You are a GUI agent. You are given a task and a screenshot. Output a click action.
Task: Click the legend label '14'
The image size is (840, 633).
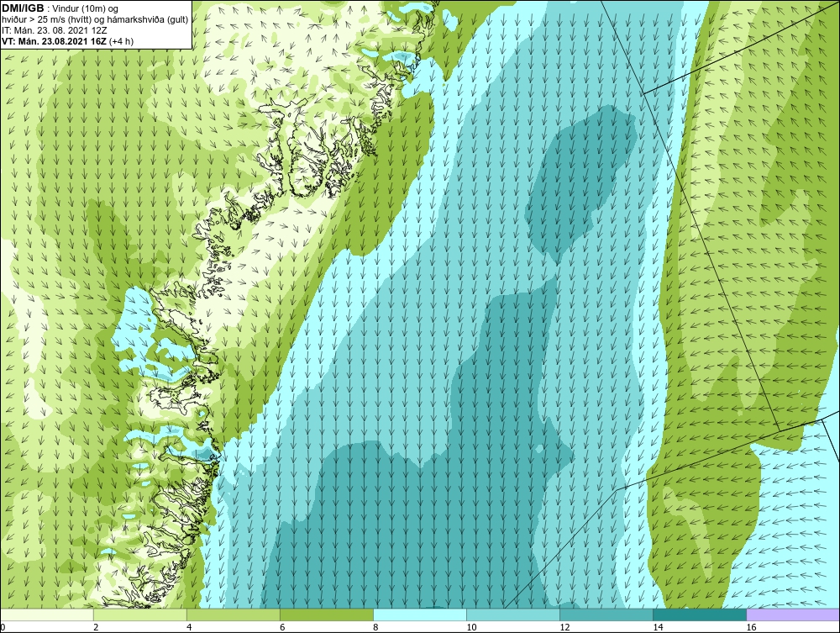pyautogui.click(x=658, y=628)
